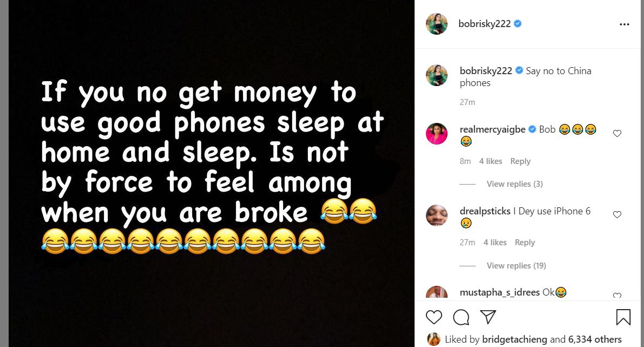Viewport: 644px width, 347px height.
Task: Show 4 likes on drealpsticks' comment
Action: tap(495, 243)
